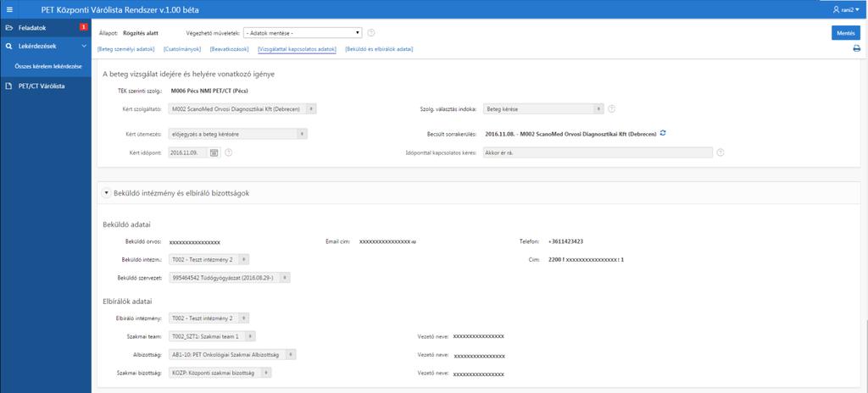The width and height of the screenshot is (868, 393).
Task: Open the Elbíráló intézmény dropdown
Action: coord(209,318)
